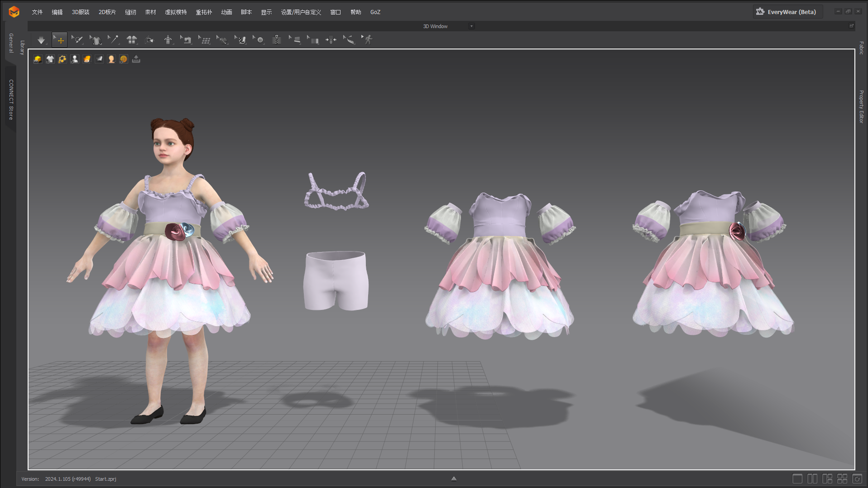Click the EveryWear (Beta) icon button
This screenshot has height=488, width=868.
pos(760,11)
